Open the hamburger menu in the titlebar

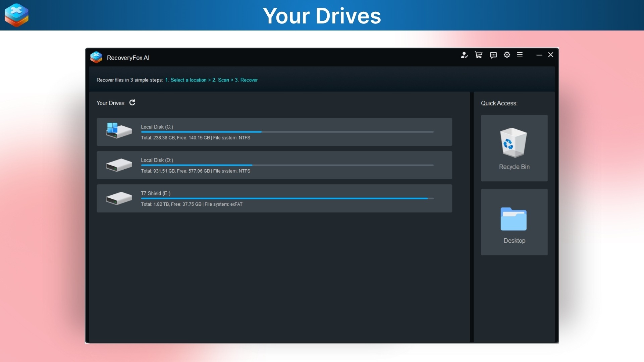click(x=520, y=55)
